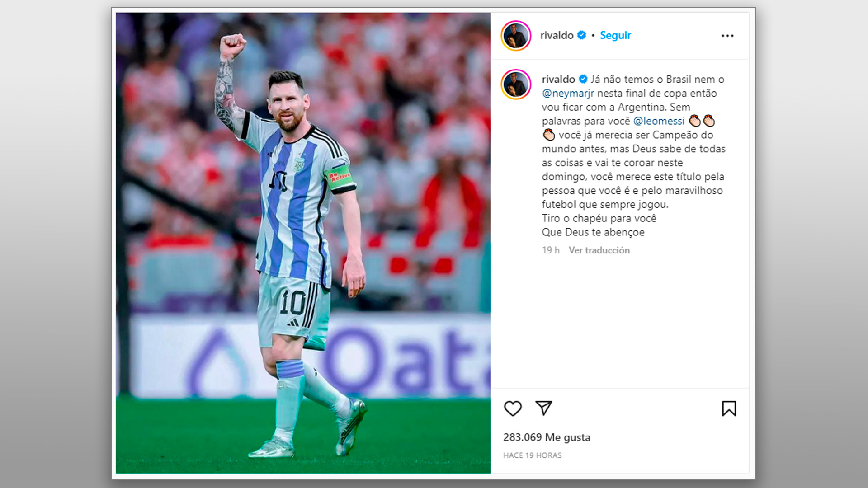Click the verified badge in the caption
Viewport: 868px width, 488px height.
583,79
